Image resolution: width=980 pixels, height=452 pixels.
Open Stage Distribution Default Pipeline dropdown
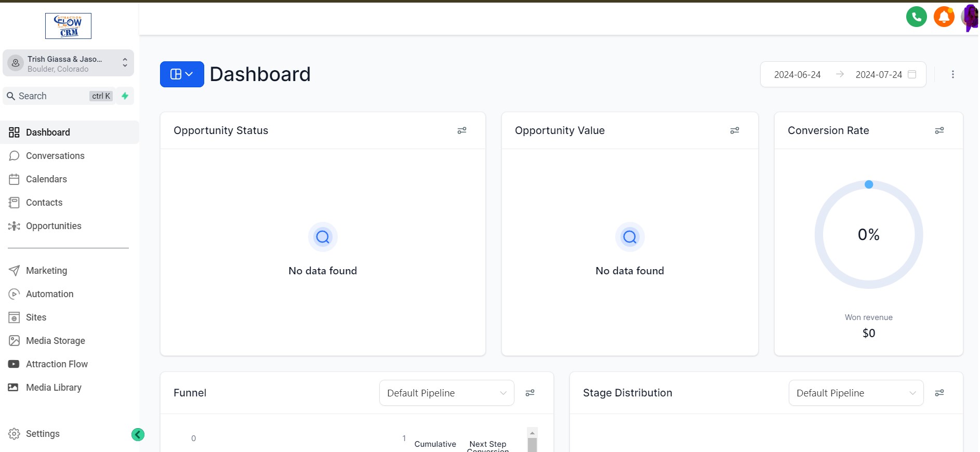[856, 393]
